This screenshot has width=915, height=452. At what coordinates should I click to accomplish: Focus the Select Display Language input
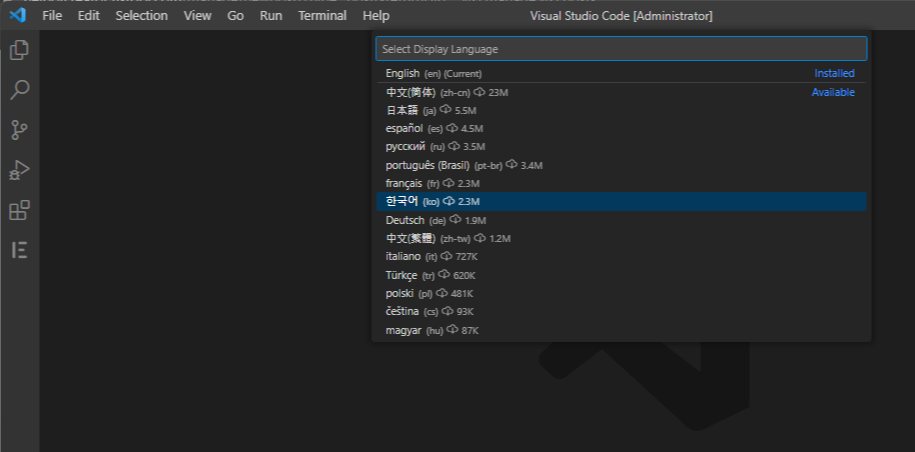coord(621,49)
